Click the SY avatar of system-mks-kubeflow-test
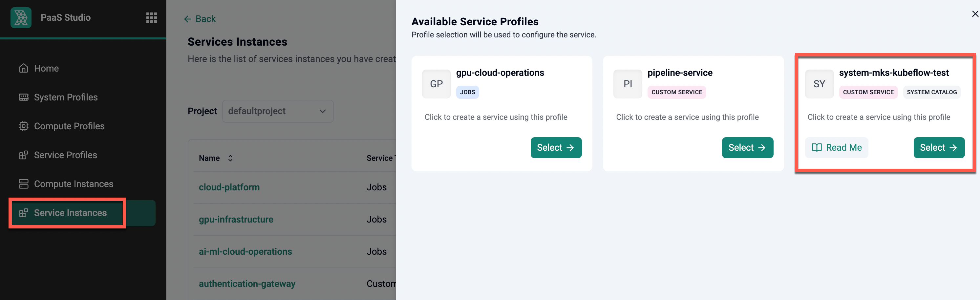Viewport: 980px width, 300px height. pyautogui.click(x=820, y=84)
